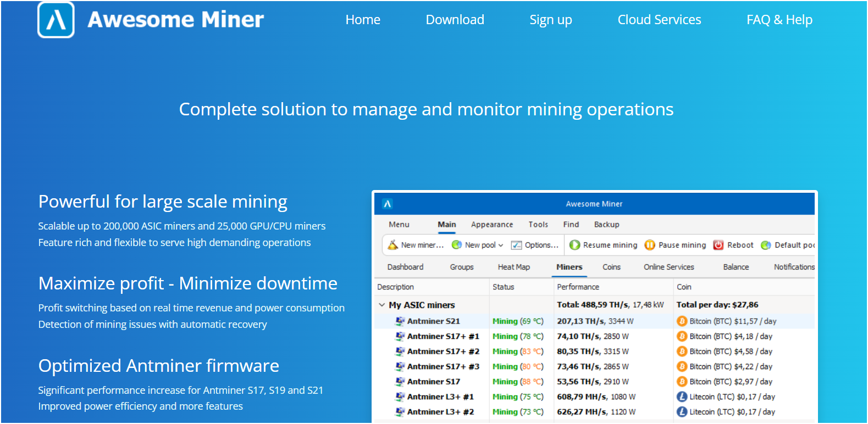This screenshot has width=868, height=424.
Task: Click the Options chart icon
Action: [516, 245]
